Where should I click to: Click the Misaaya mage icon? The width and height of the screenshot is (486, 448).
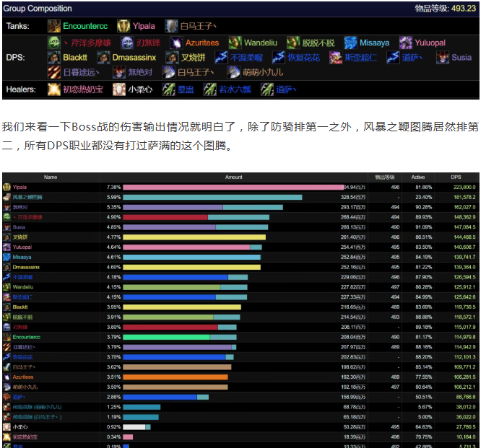(x=350, y=43)
